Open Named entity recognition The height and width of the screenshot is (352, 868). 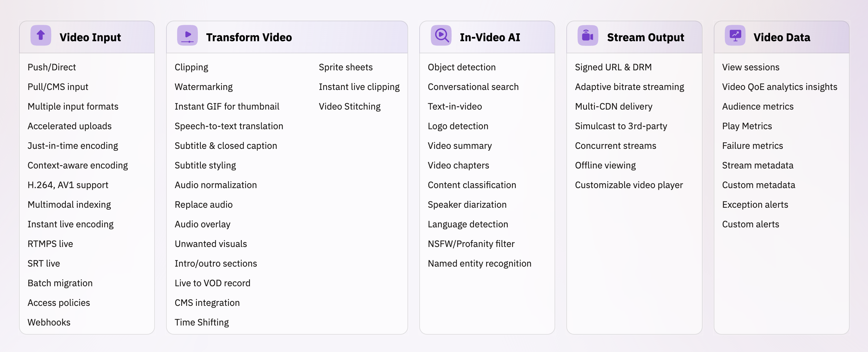coord(480,263)
